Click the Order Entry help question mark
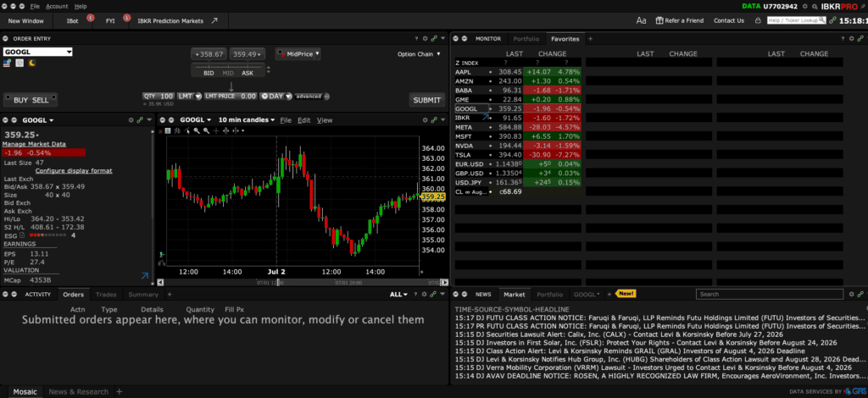 (416, 39)
